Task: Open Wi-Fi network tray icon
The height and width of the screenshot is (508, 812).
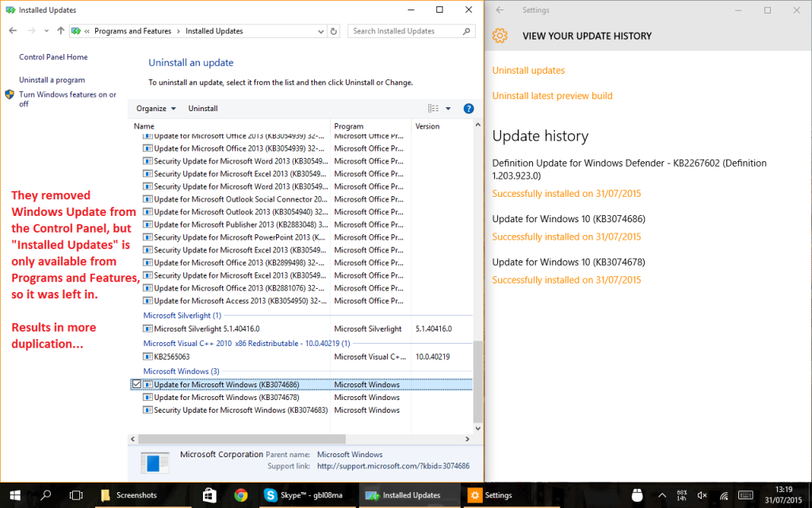Action: [x=724, y=495]
